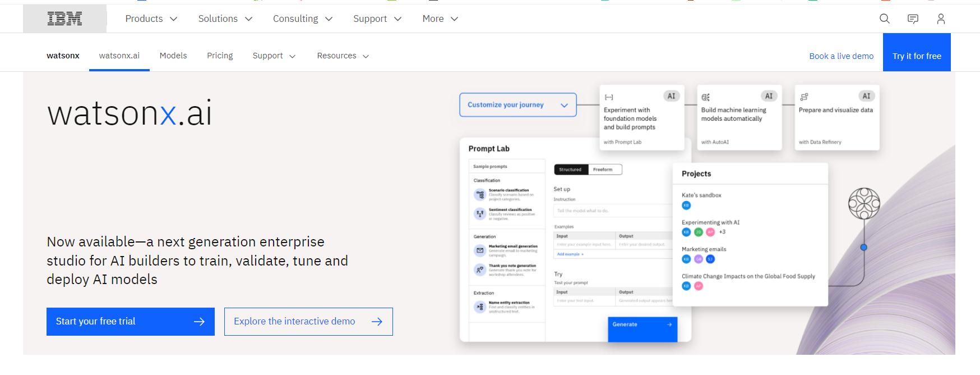Image resolution: width=980 pixels, height=375 pixels.
Task: Select the watsonx.ai tab
Action: (x=119, y=56)
